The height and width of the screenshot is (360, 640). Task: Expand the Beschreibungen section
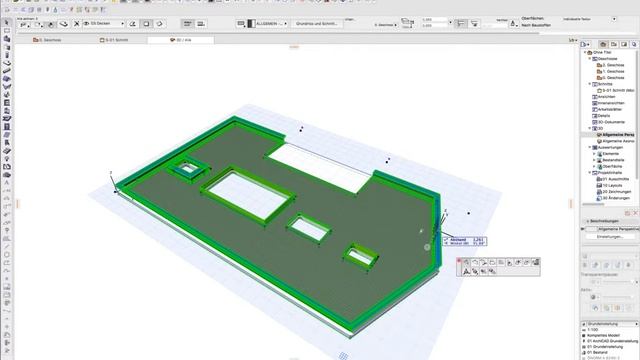coord(588,221)
